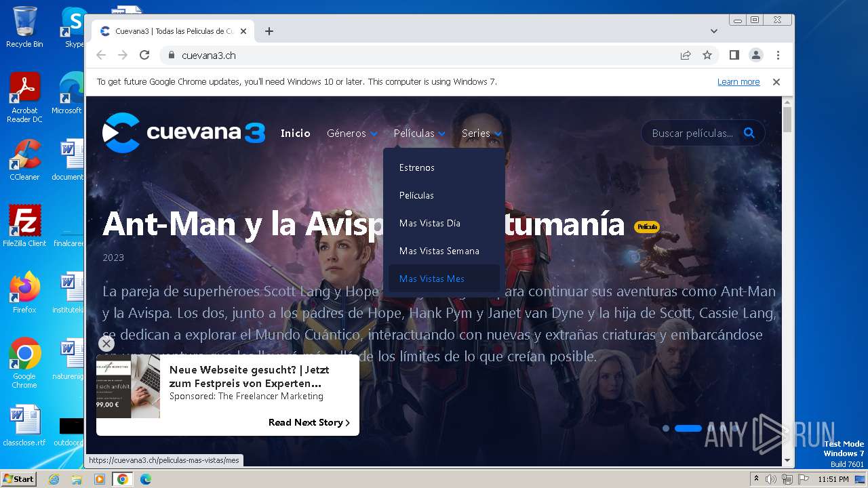Click the Cuevana3 logo
Image resolution: width=868 pixels, height=488 pixels.
coord(183,133)
